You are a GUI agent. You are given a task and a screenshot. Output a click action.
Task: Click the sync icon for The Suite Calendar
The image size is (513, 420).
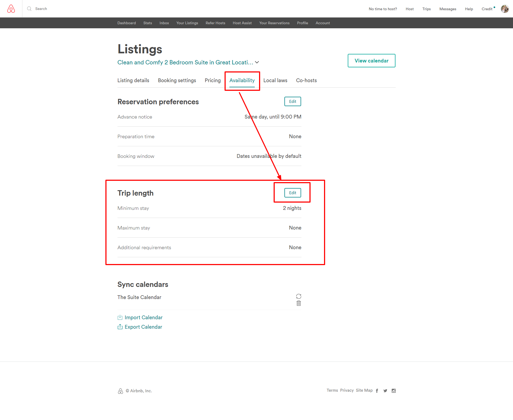pos(299,296)
